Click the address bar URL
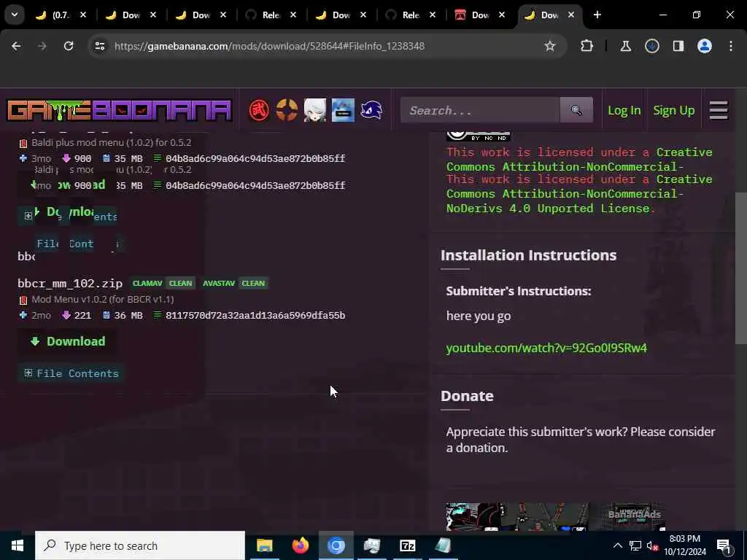 (270, 46)
